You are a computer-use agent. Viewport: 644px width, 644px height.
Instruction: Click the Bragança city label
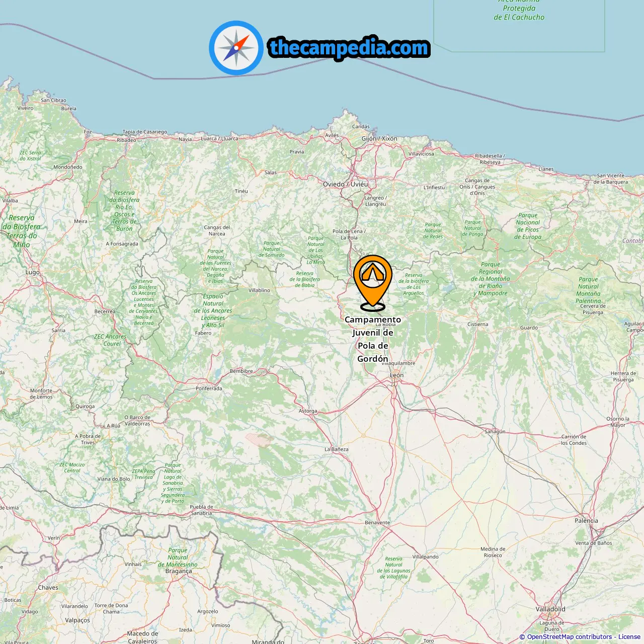179,571
